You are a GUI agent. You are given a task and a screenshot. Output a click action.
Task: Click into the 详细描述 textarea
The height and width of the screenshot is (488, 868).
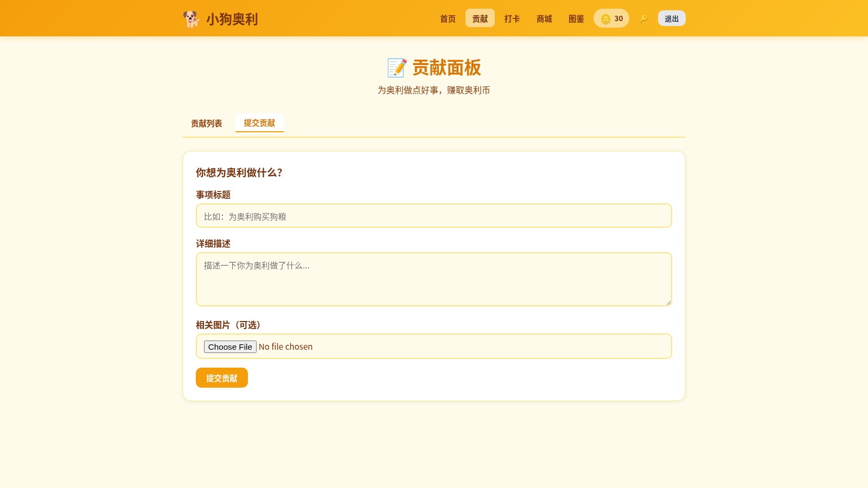pyautogui.click(x=434, y=279)
